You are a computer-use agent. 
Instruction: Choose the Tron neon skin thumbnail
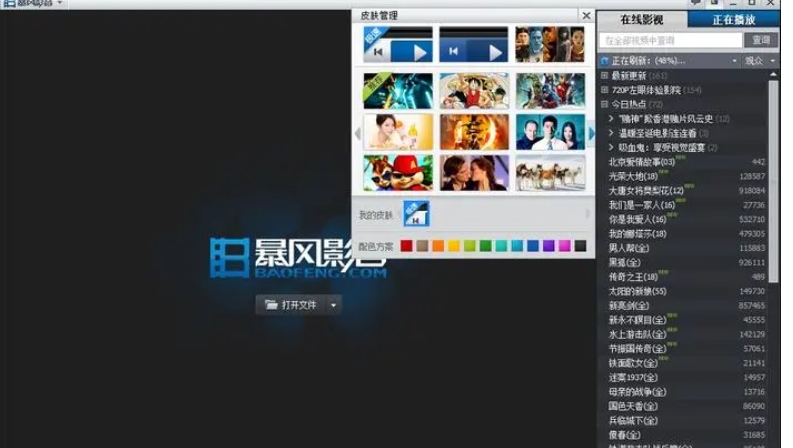(x=398, y=91)
